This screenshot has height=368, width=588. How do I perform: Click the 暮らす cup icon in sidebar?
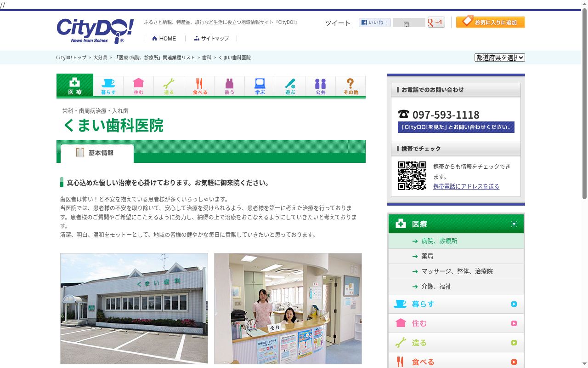400,304
